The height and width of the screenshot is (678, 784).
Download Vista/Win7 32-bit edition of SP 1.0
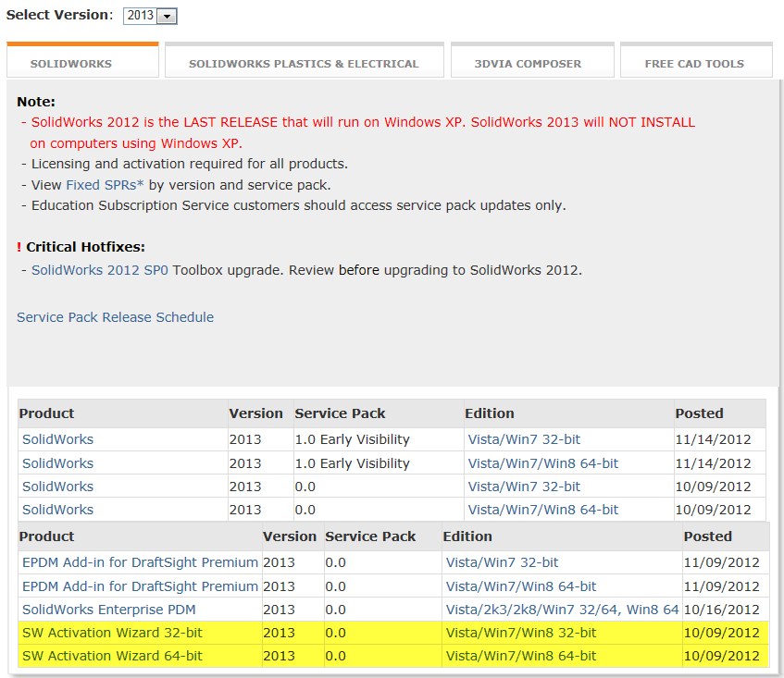[524, 439]
